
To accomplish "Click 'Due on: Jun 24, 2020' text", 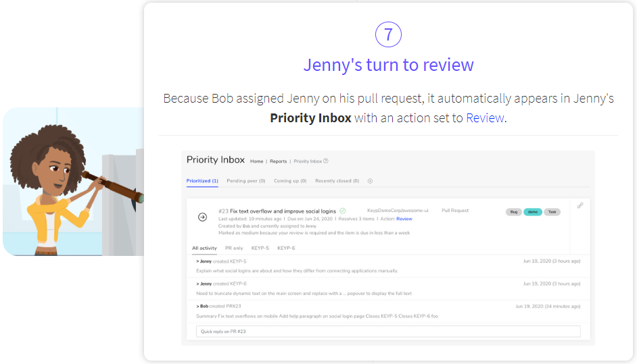I will coord(310,219).
